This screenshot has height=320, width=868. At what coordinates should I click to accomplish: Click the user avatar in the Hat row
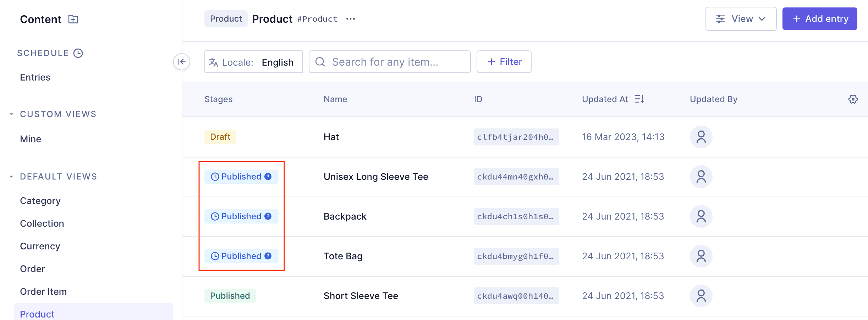pyautogui.click(x=701, y=137)
